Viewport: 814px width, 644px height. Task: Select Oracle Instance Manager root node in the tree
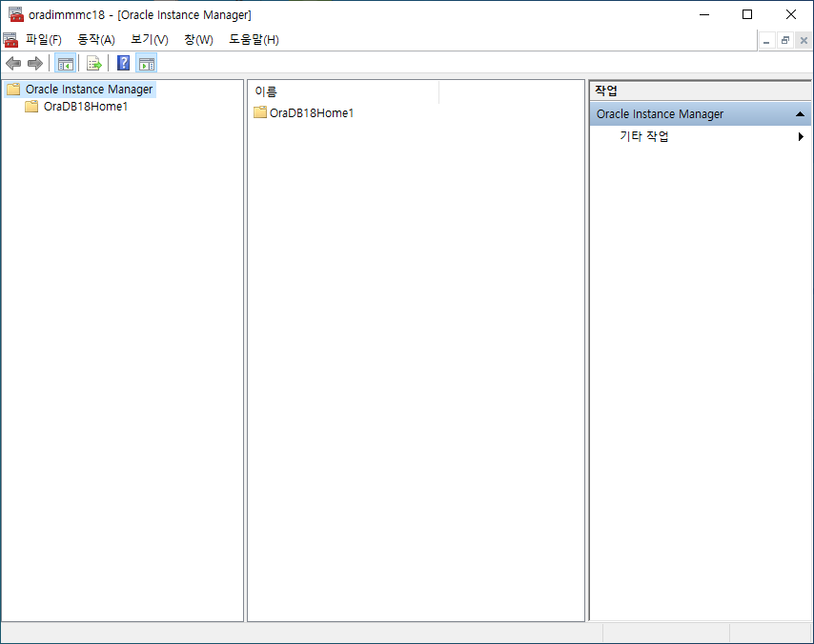[x=90, y=90]
